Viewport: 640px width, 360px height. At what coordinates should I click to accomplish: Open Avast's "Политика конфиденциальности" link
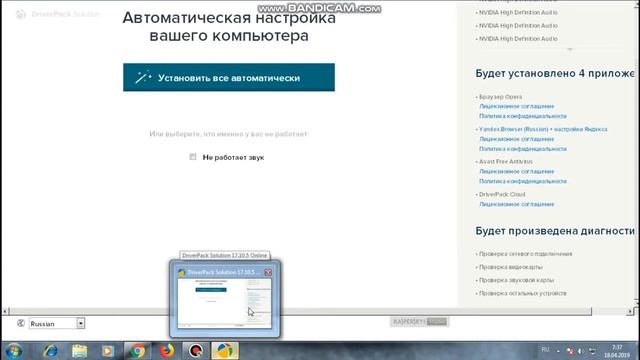(x=522, y=181)
